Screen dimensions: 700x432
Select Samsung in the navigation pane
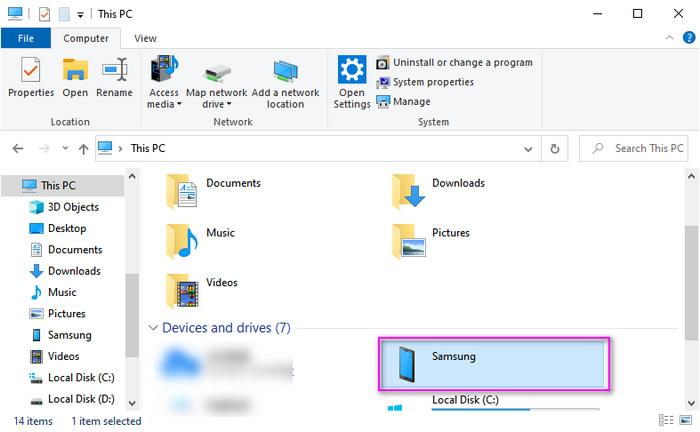(61, 335)
